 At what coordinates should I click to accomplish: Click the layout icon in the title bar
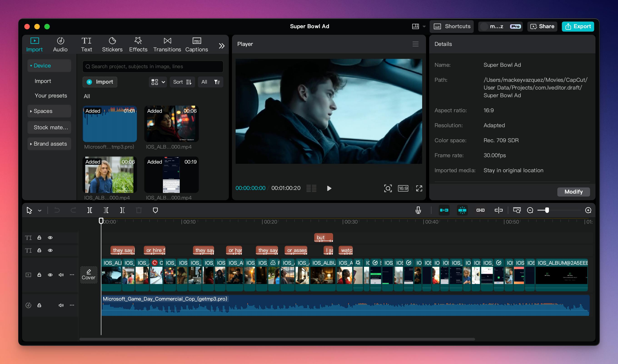tap(415, 26)
